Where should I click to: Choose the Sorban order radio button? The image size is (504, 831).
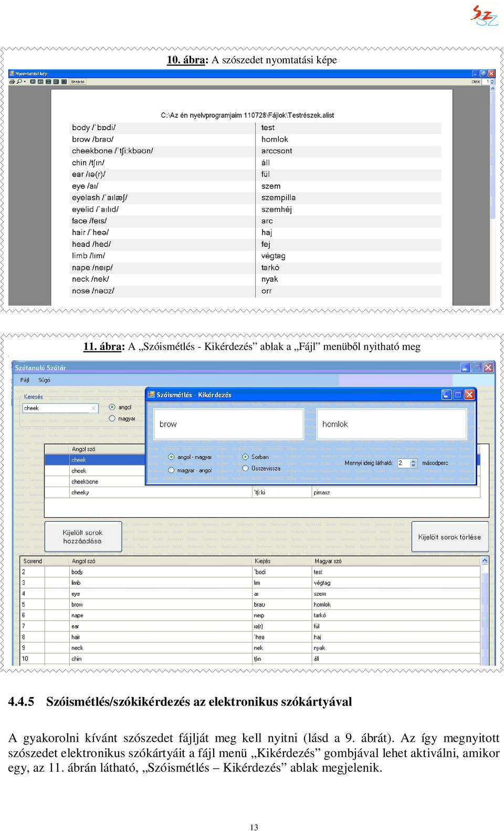245,457
